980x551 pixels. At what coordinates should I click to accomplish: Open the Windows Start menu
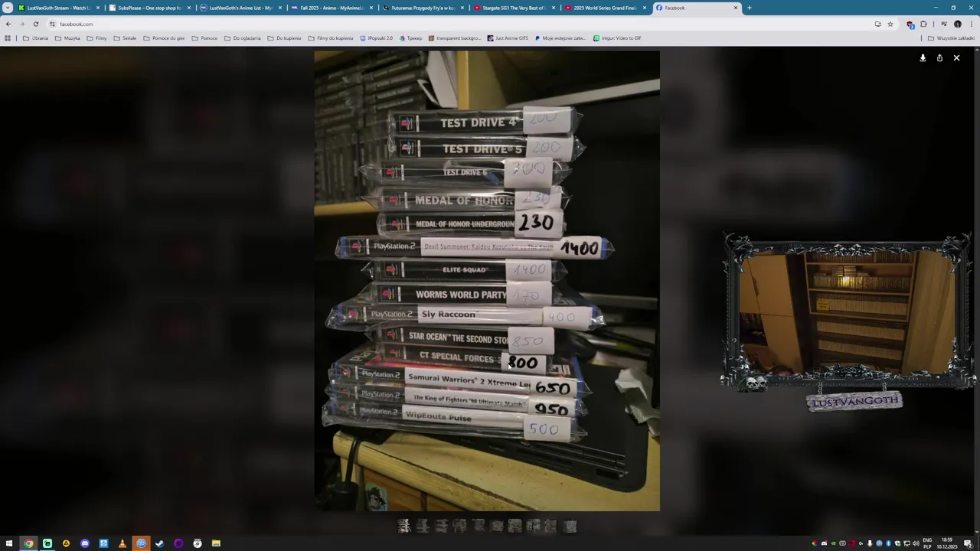pyautogui.click(x=9, y=543)
